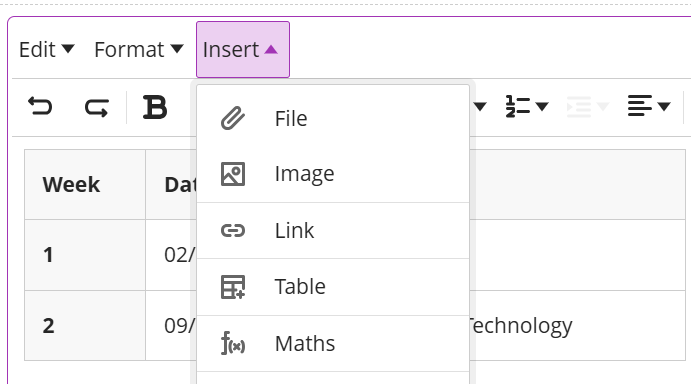Choose Table from Insert menu
The width and height of the screenshot is (691, 384).
pos(333,287)
